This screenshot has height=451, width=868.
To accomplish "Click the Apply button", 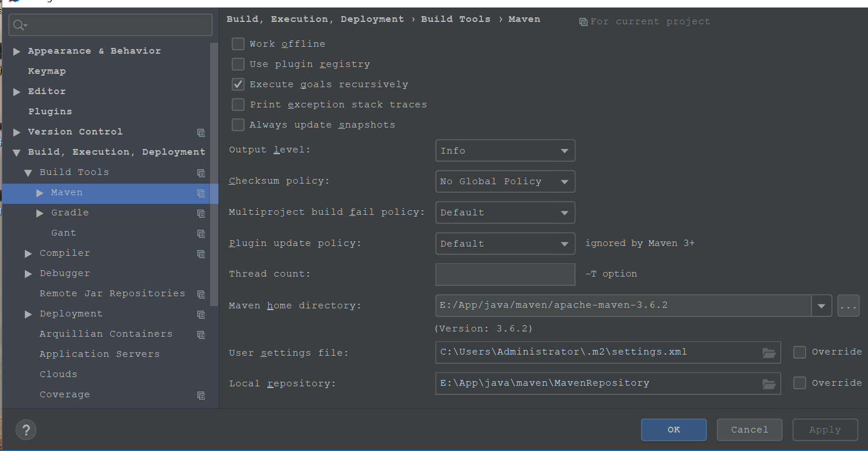I will coord(825,430).
